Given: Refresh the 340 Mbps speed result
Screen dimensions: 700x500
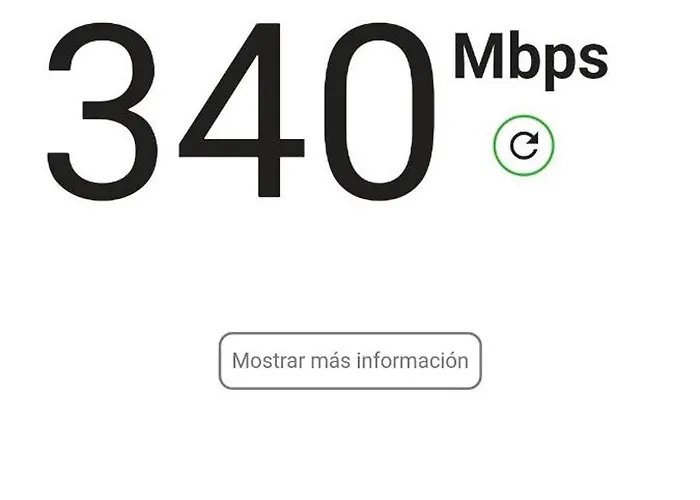Looking at the screenshot, I should [x=524, y=146].
